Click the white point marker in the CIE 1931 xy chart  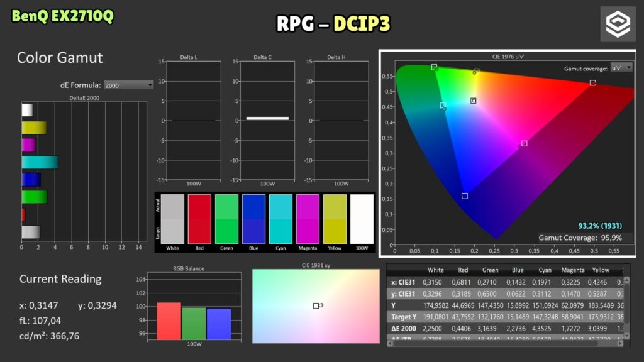point(316,305)
